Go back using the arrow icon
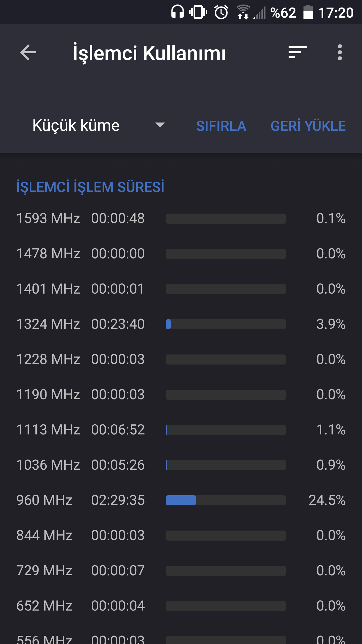 tap(28, 52)
